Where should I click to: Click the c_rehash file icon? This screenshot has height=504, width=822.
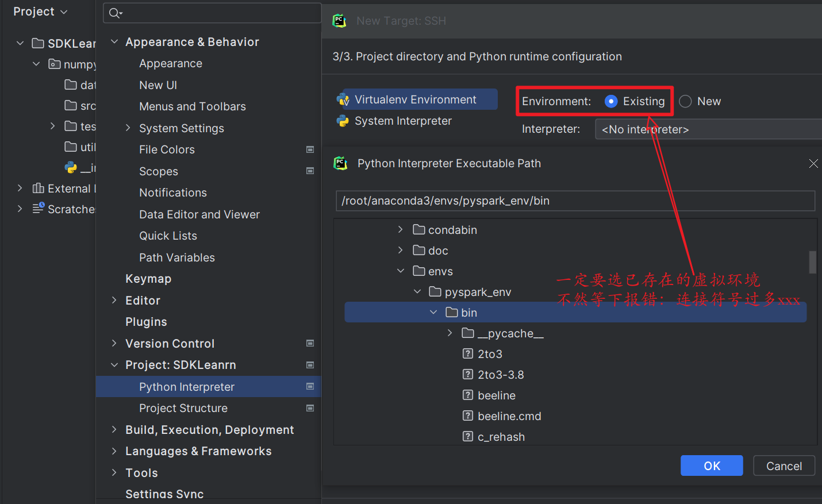click(468, 437)
